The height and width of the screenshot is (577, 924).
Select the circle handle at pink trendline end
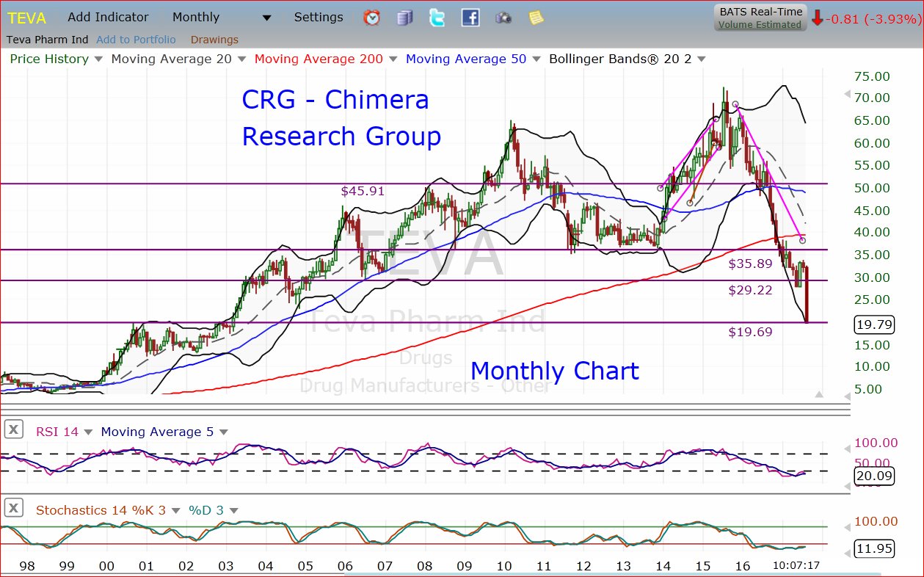[x=802, y=240]
